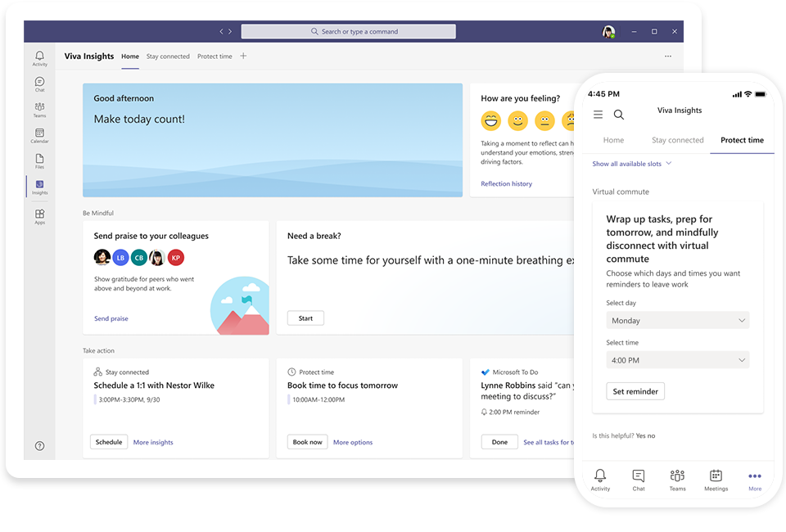This screenshot has height=532, width=786.
Task: Select the happiest smiley face emoji
Action: coord(491,121)
